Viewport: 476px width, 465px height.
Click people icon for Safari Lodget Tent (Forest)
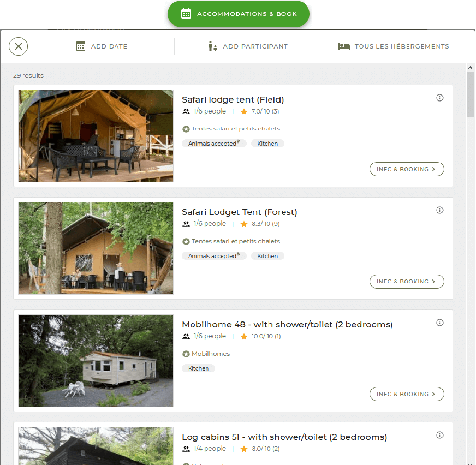tap(186, 224)
